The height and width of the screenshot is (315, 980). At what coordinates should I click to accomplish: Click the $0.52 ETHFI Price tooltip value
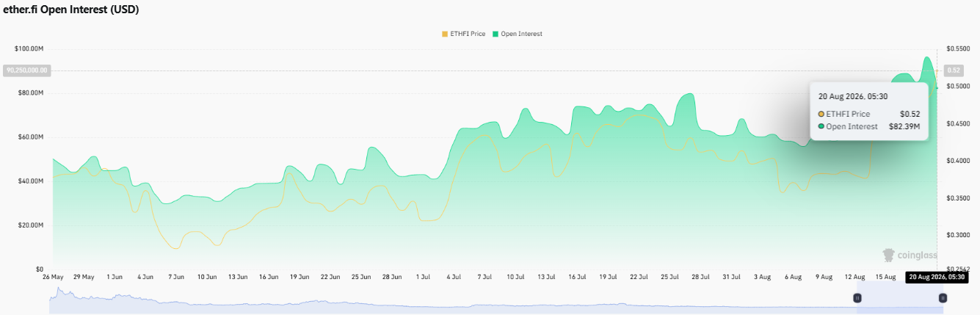910,114
